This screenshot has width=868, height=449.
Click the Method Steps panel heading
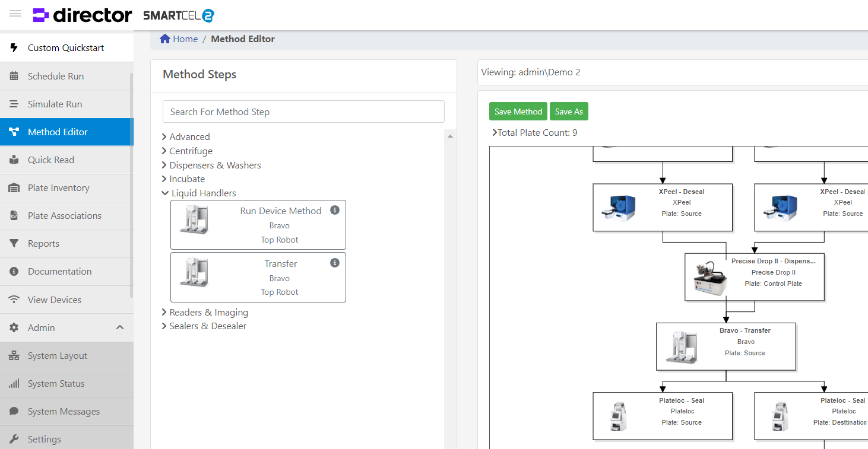pyautogui.click(x=199, y=74)
